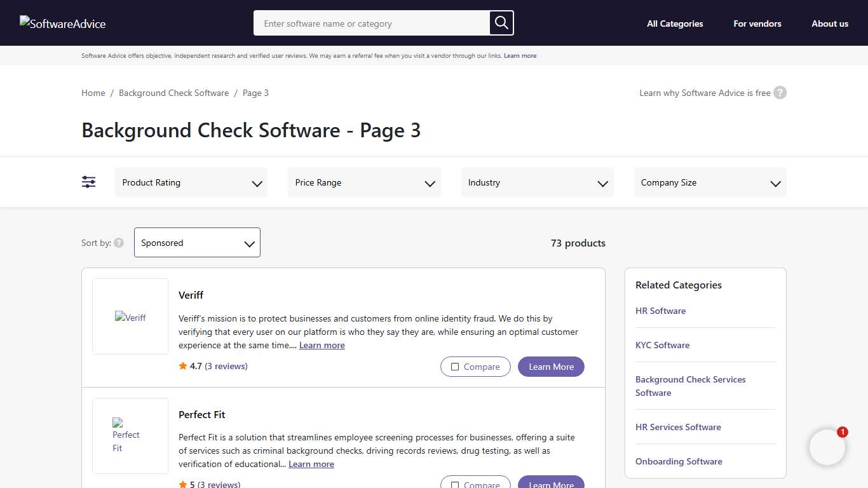Click the software search input field

coord(369,23)
